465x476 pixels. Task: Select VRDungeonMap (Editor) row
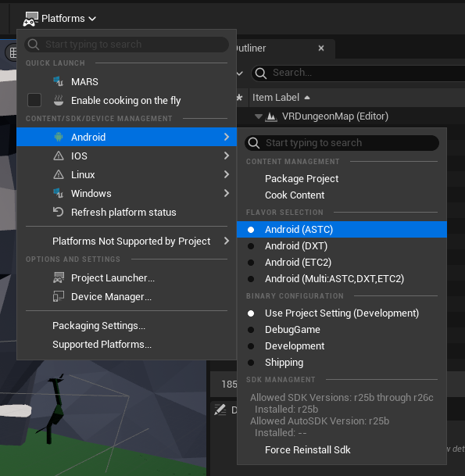[351, 116]
